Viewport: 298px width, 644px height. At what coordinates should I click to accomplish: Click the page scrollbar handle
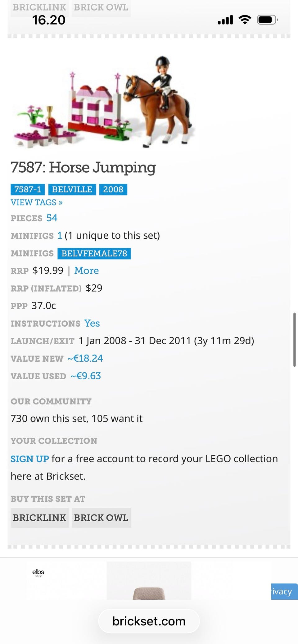(x=294, y=340)
